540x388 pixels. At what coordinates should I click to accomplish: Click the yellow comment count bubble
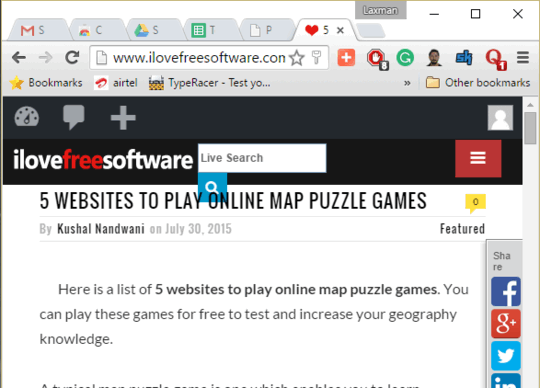pyautogui.click(x=475, y=203)
